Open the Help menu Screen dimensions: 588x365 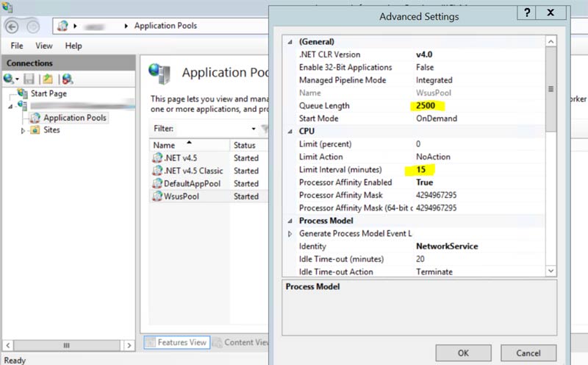[x=73, y=46]
